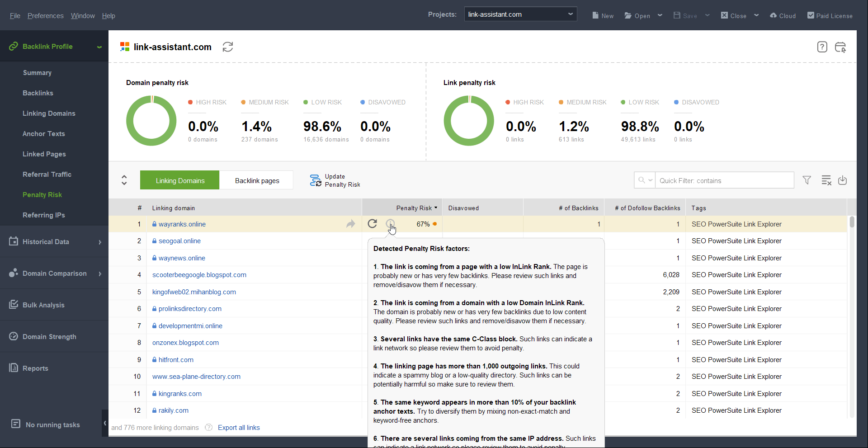Collapse the penalty risk charts panel arrows
The width and height of the screenshot is (868, 448).
[124, 180]
